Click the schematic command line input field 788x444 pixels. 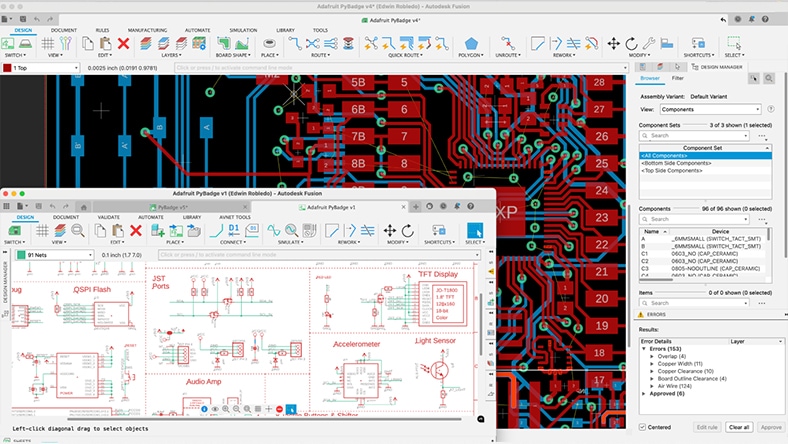pos(319,255)
